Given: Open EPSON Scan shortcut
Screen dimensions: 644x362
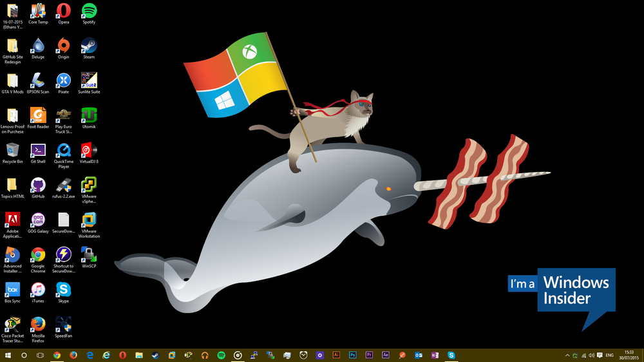Looking at the screenshot, I should [x=38, y=83].
